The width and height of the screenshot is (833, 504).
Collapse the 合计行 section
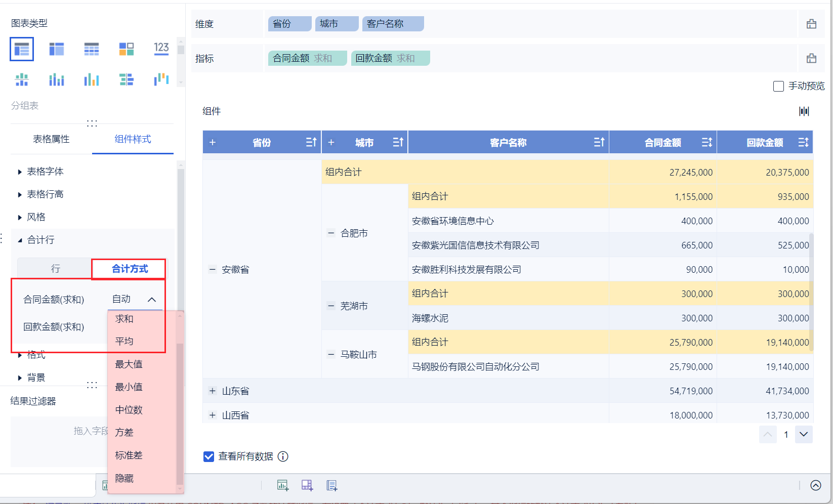20,240
